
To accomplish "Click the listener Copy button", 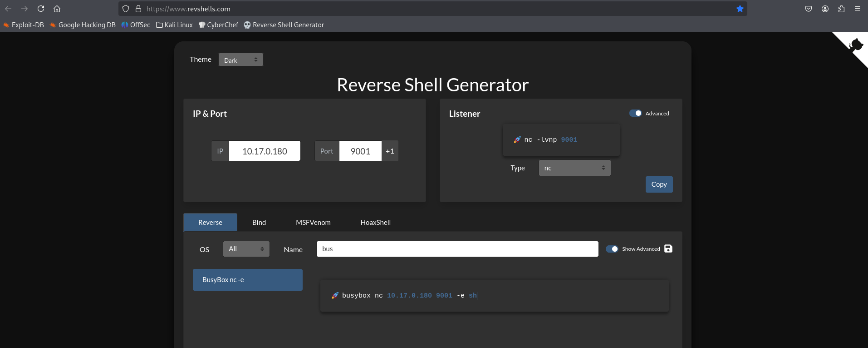I will pyautogui.click(x=659, y=184).
